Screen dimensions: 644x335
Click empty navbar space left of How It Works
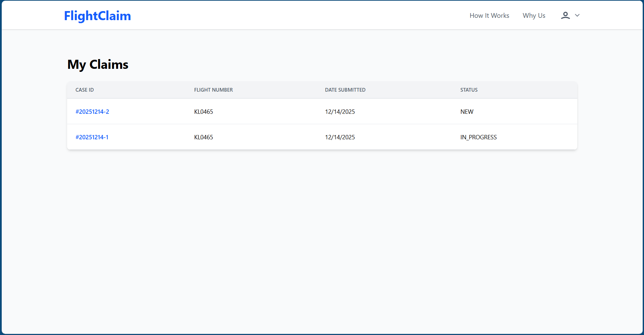302,15
